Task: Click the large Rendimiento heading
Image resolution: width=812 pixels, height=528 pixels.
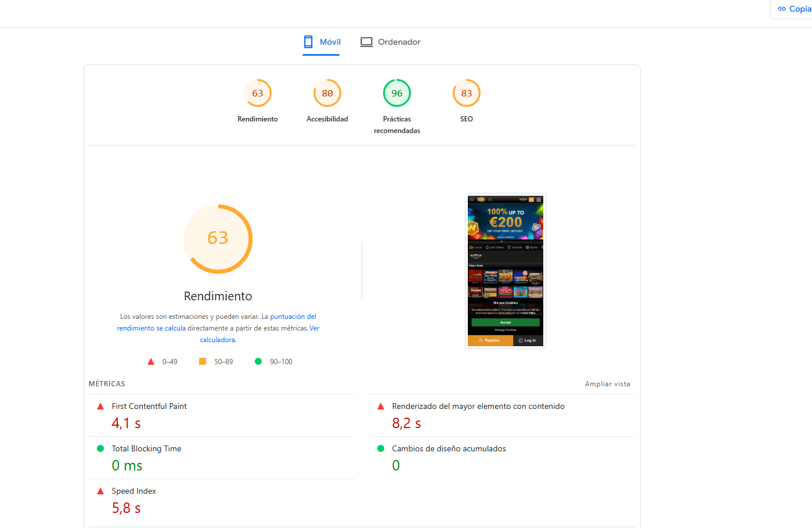Action: [x=218, y=296]
